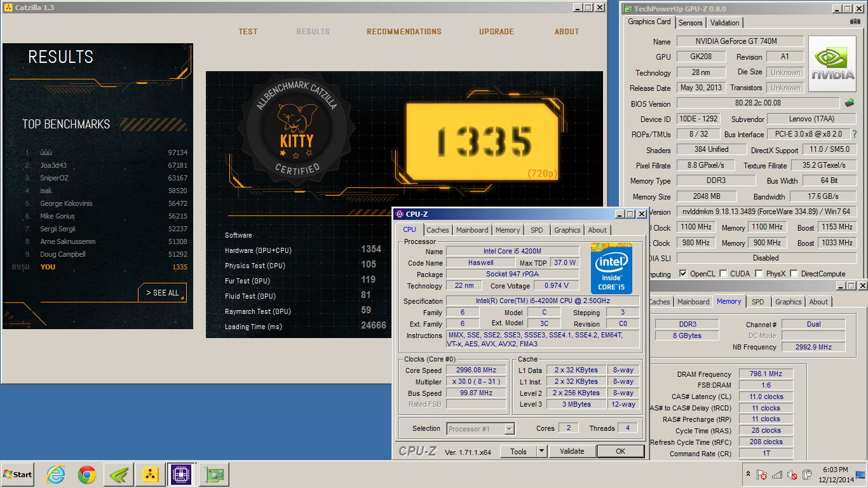Click the CPU name field 'Intel Core i5 4200M'

pyautogui.click(x=512, y=252)
